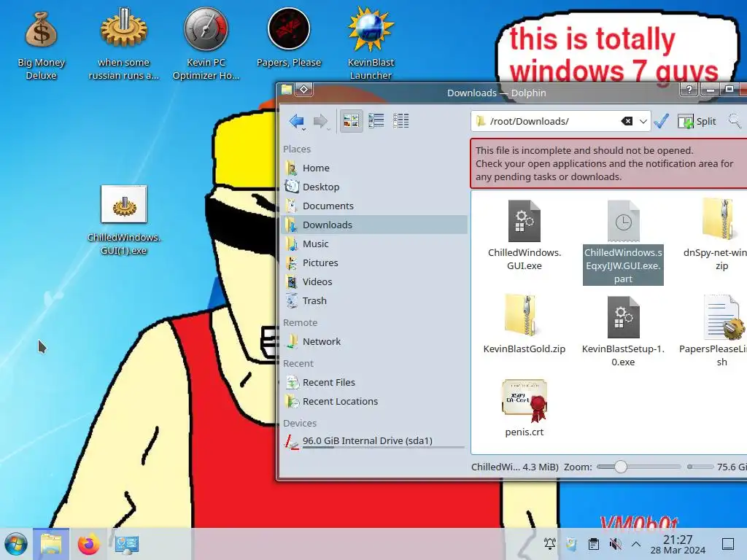This screenshot has height=560, width=747.
Task: Expand hidden system tray icons
Action: (x=636, y=544)
